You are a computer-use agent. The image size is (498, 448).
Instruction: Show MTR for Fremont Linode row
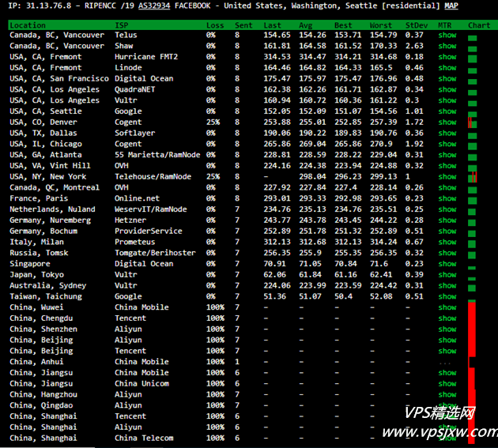click(447, 68)
